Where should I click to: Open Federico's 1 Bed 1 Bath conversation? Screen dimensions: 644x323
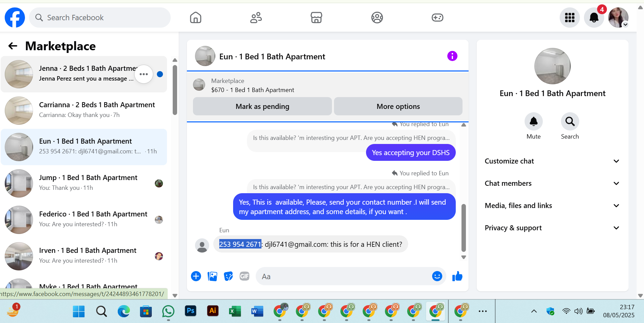click(x=84, y=220)
